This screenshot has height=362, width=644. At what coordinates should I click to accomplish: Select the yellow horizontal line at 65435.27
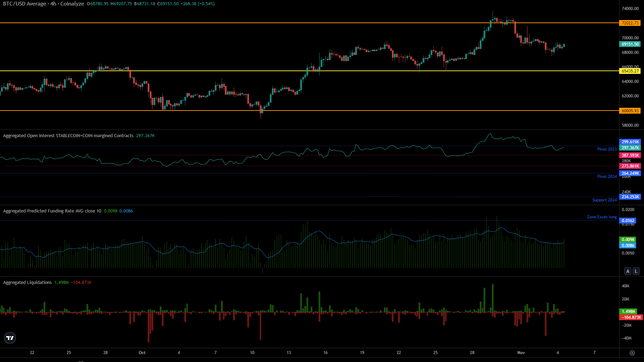pyautogui.click(x=310, y=71)
